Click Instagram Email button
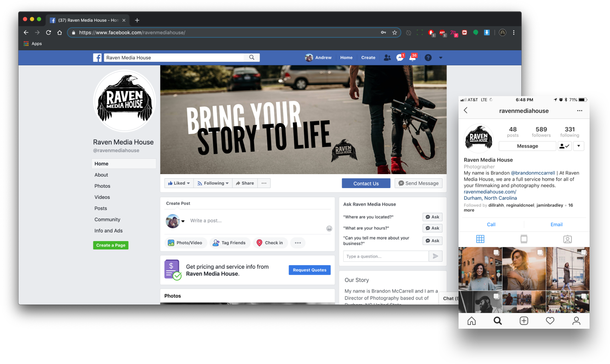Image resolution: width=610 pixels, height=364 pixels. tap(557, 224)
